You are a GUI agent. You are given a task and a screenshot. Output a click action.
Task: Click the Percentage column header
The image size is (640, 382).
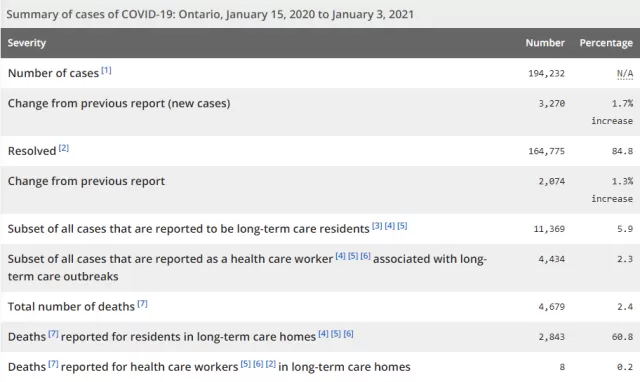click(x=606, y=43)
